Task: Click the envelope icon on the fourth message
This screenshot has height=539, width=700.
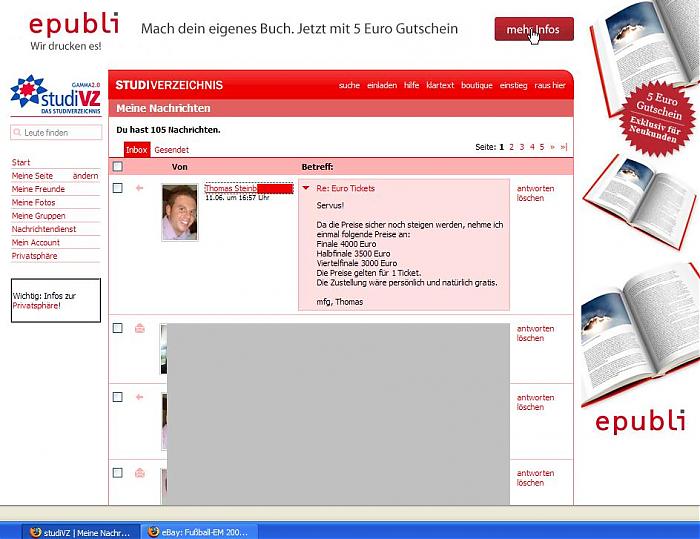Action: click(x=140, y=472)
